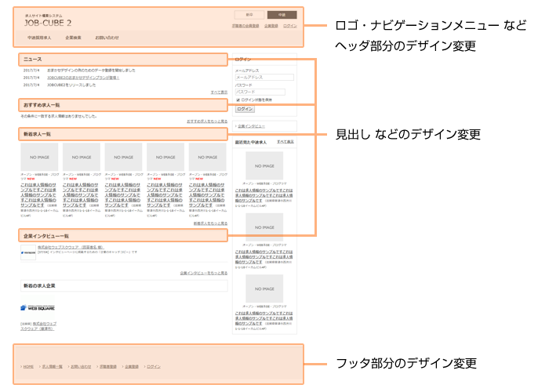Viewport: 549px width, 392px height.
Task: Toggle the ログイン状態を保持 checkbox
Action: coord(238,100)
